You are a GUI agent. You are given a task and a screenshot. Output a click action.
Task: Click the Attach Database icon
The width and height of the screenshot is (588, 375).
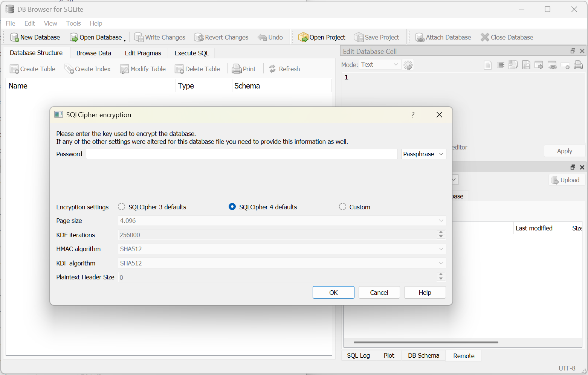420,37
